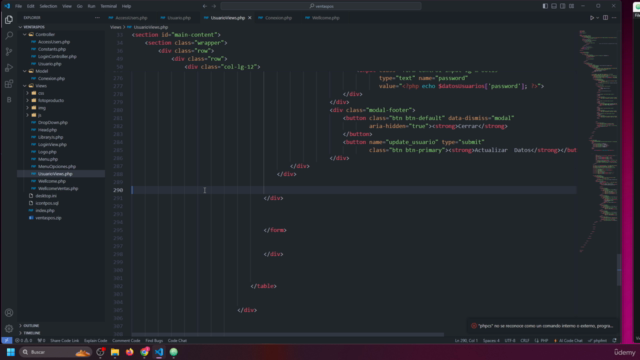Click the horizontal scrollbar of the editor
This screenshot has height=360, width=640.
288,335
